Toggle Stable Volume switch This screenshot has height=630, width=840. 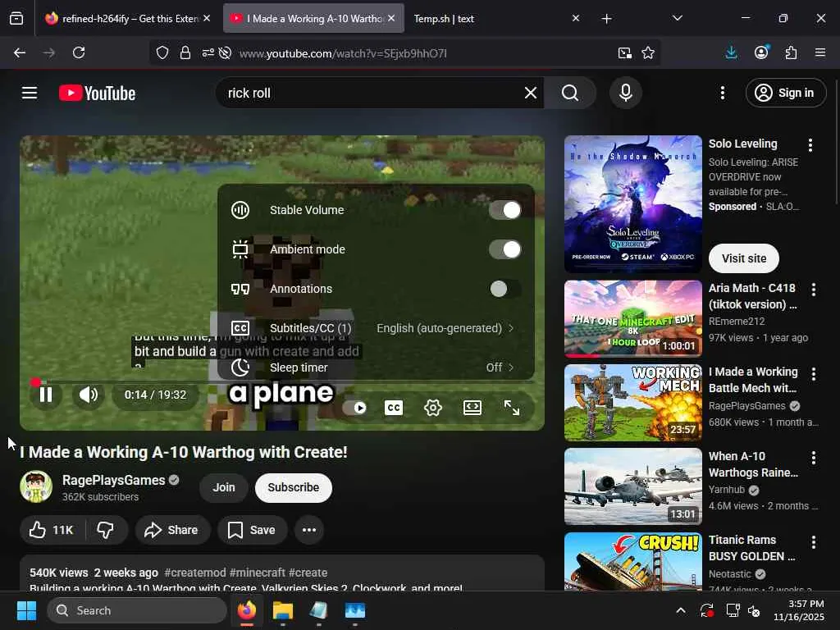tap(505, 210)
